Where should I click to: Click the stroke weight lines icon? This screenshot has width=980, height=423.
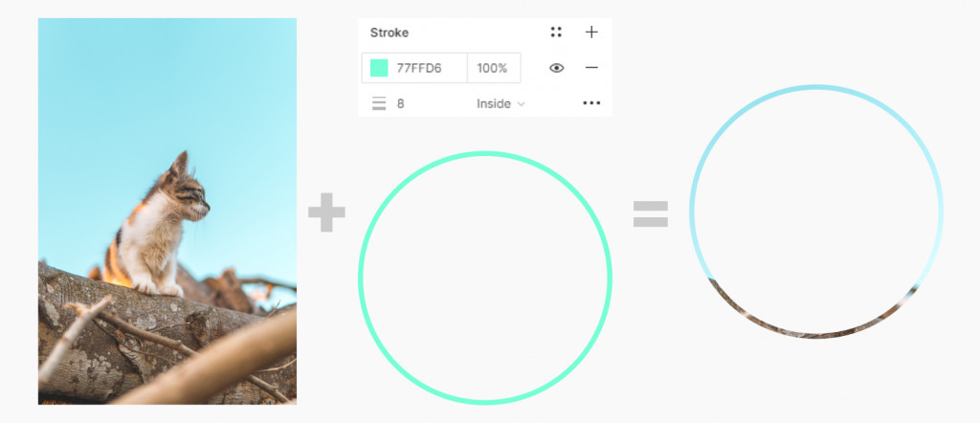(379, 103)
